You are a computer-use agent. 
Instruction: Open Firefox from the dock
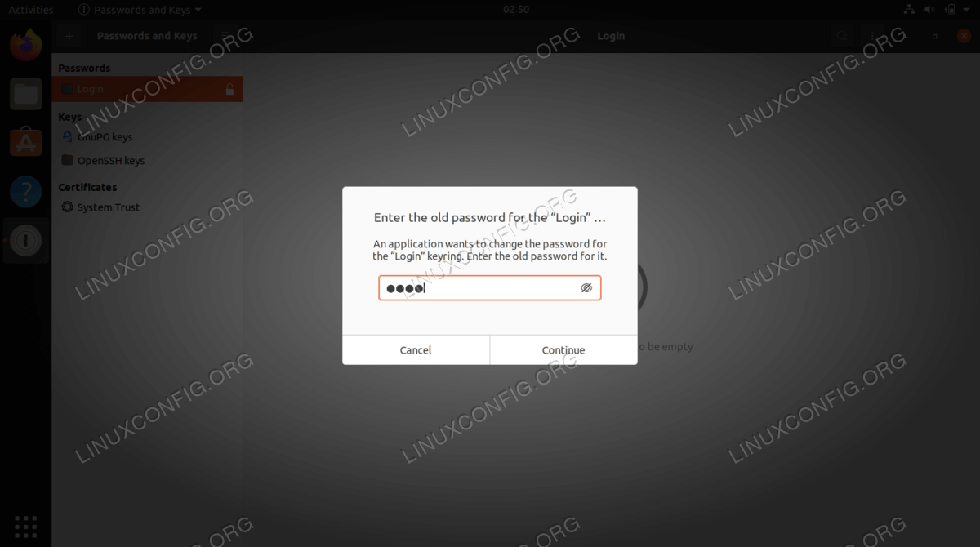(26, 43)
